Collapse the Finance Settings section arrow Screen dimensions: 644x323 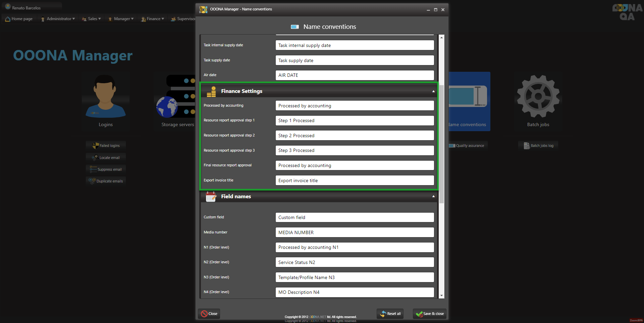pyautogui.click(x=433, y=91)
